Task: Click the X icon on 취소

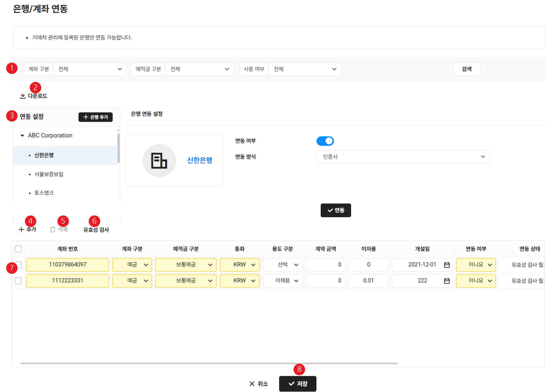Action: [x=252, y=384]
